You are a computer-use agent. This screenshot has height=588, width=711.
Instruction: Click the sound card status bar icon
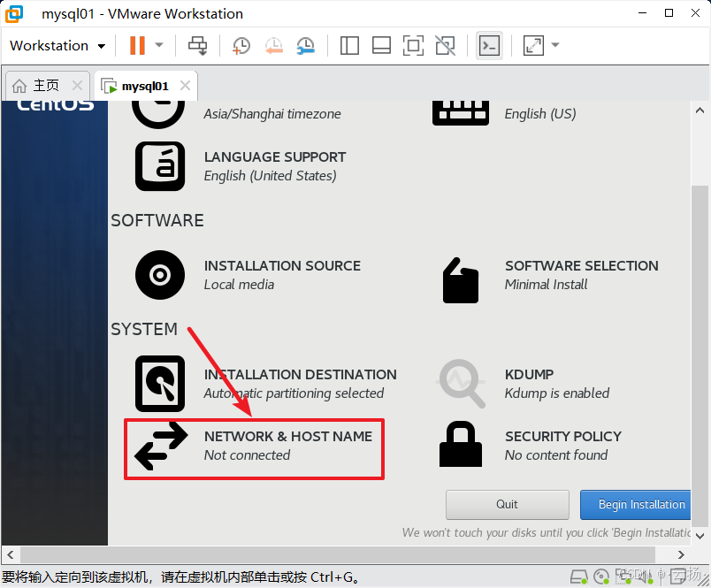[646, 577]
